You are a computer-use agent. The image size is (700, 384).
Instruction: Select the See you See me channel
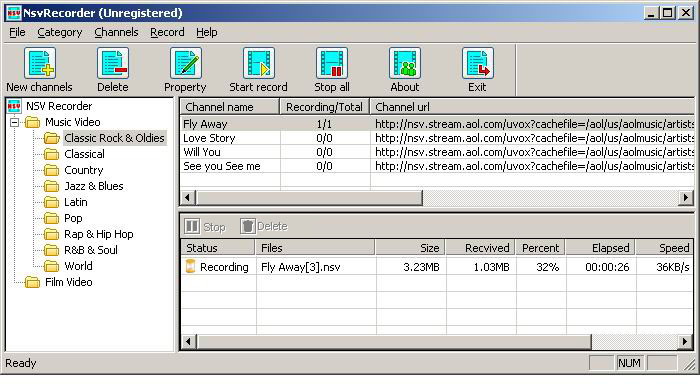click(x=438, y=166)
